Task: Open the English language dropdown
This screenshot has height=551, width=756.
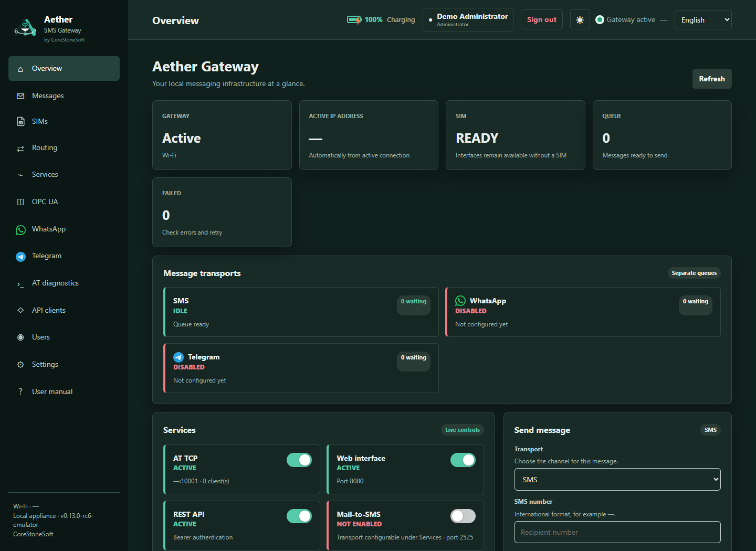Action: coord(703,20)
